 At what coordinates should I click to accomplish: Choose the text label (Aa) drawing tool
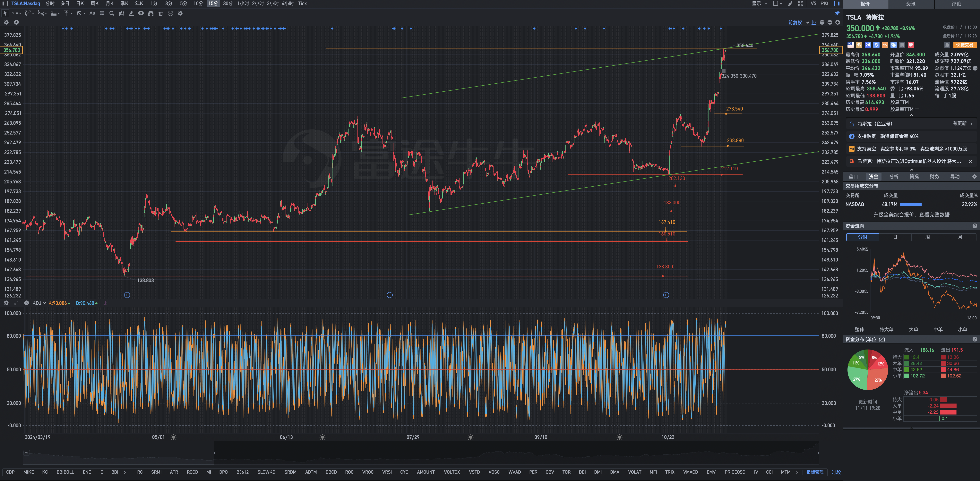92,13
